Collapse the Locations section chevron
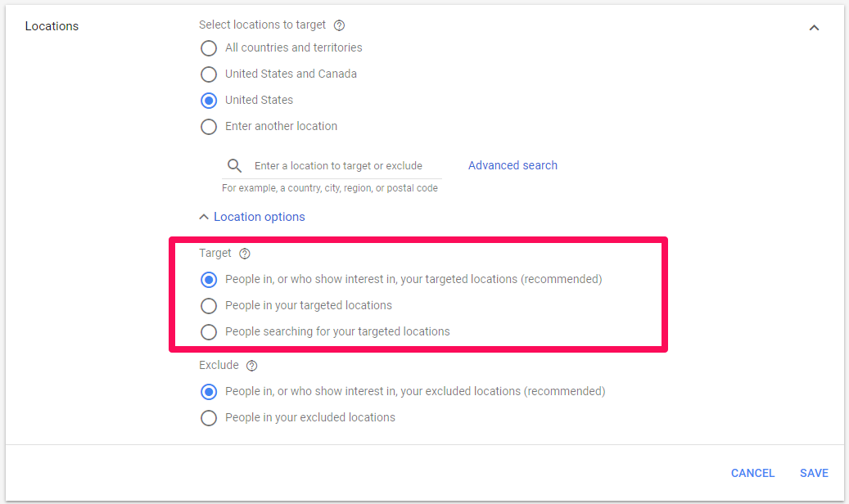The height and width of the screenshot is (504, 849). click(x=814, y=28)
